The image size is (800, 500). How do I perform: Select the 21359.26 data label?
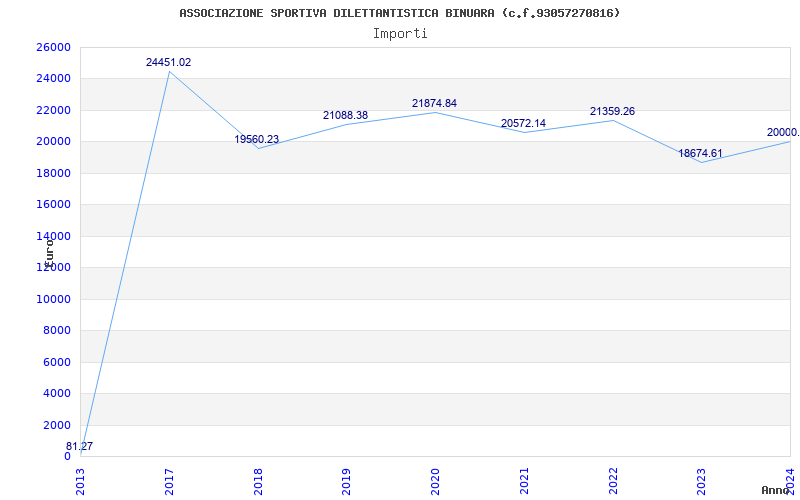click(x=612, y=111)
